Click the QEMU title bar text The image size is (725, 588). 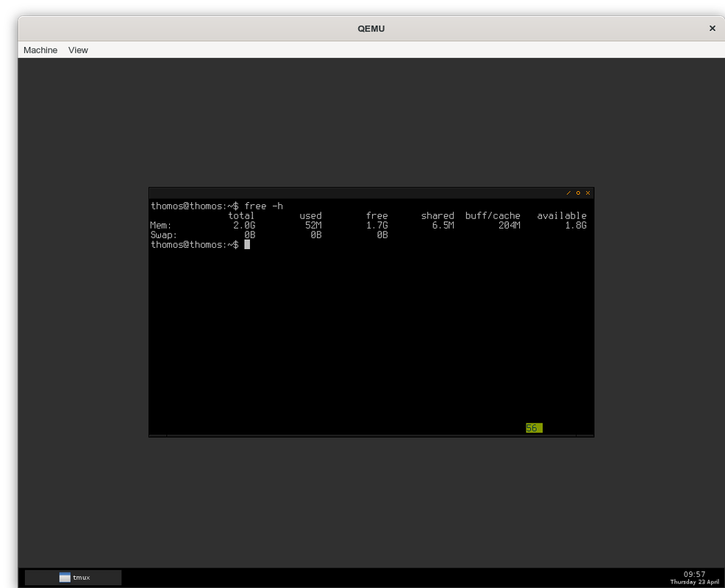371,29
